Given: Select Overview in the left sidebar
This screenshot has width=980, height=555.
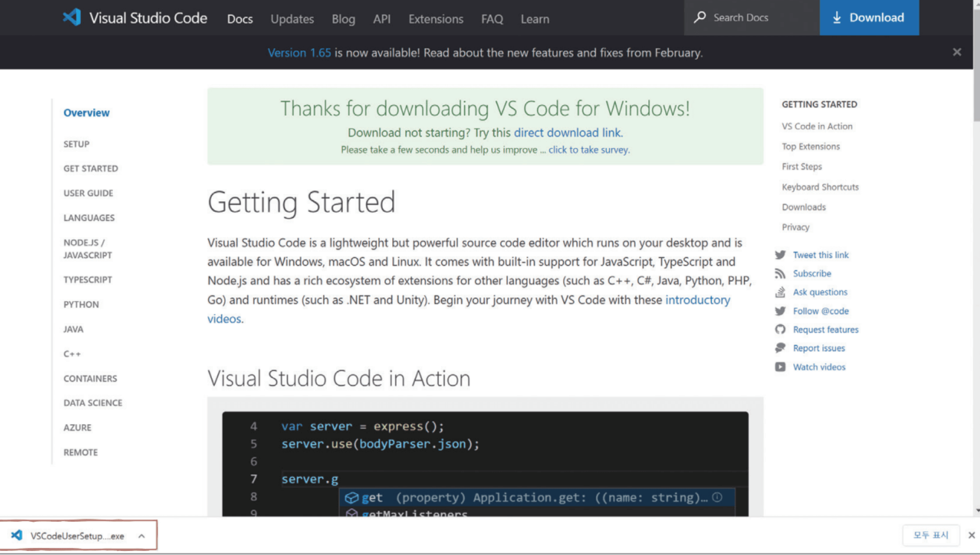Looking at the screenshot, I should pos(86,113).
